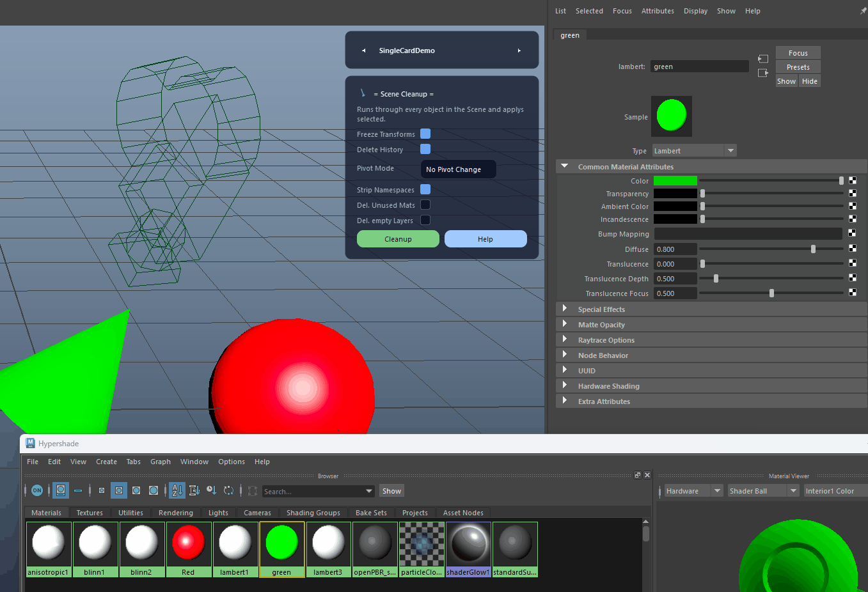Click the go to input connection icon

[x=763, y=59]
